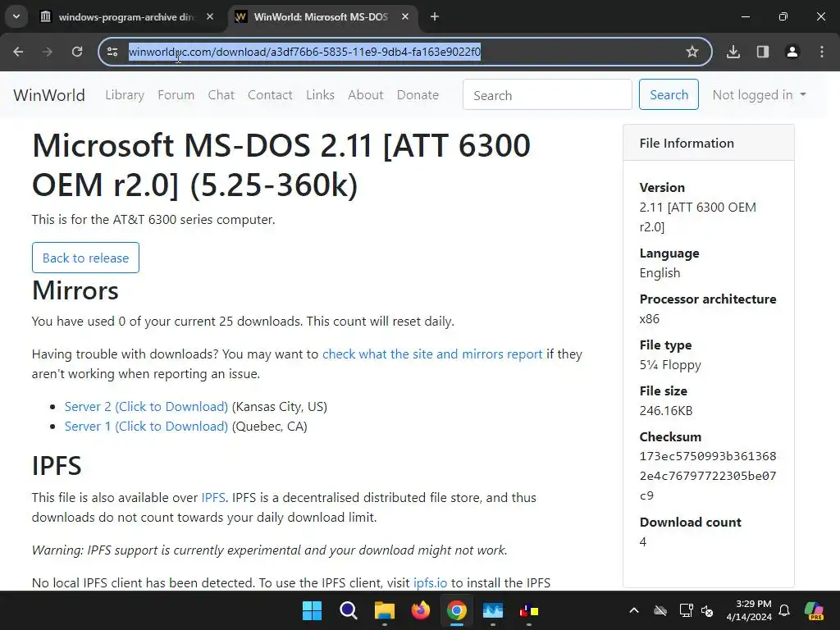The image size is (840, 630).
Task: Click the network display tray icon
Action: 686,610
